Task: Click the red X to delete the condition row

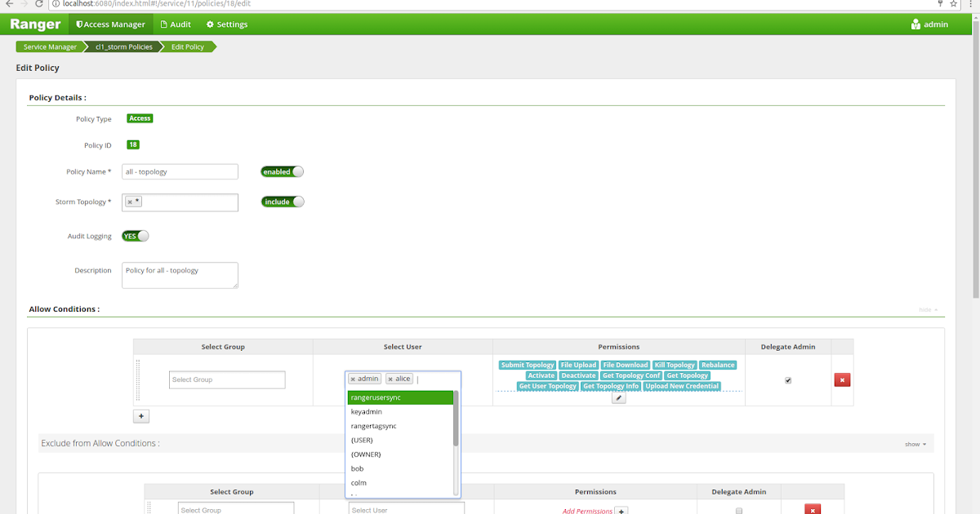Action: [842, 379]
